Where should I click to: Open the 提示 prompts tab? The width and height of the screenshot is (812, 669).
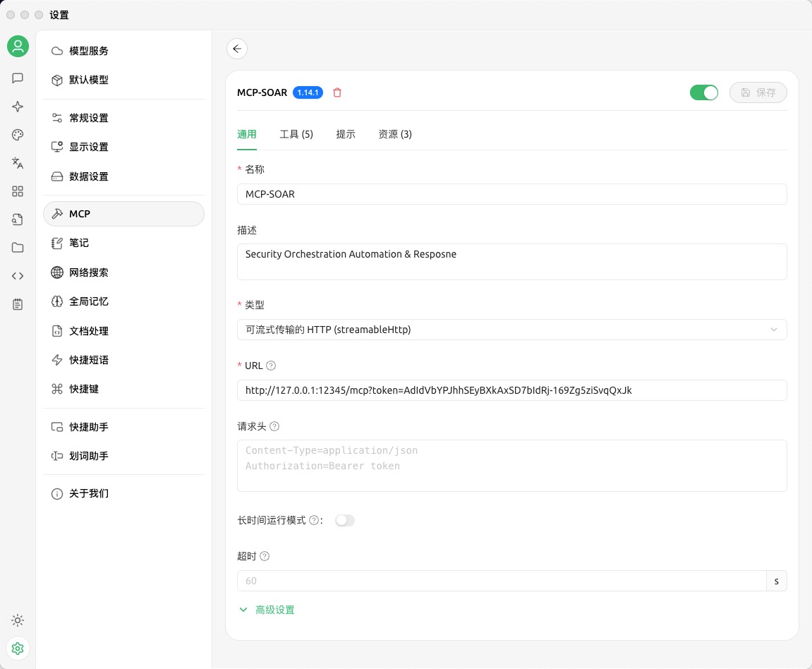[346, 134]
